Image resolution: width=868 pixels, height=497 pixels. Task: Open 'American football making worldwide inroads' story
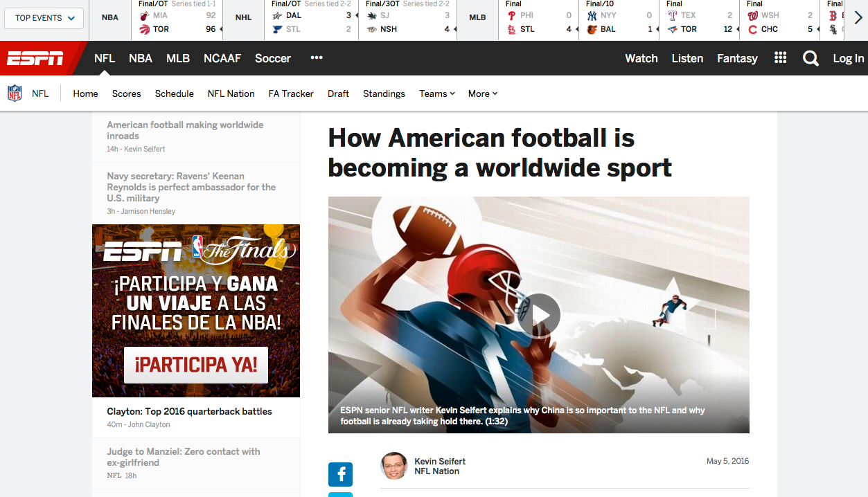coord(185,130)
